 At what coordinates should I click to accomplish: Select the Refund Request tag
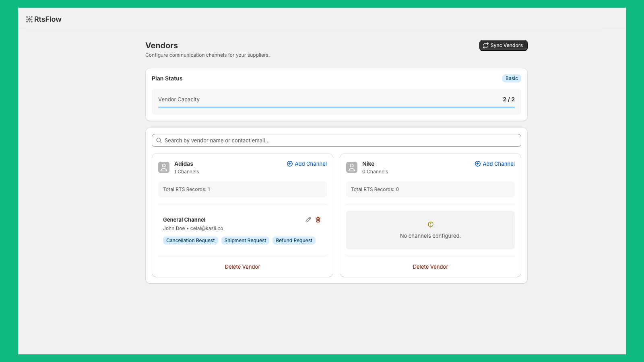[294, 241]
